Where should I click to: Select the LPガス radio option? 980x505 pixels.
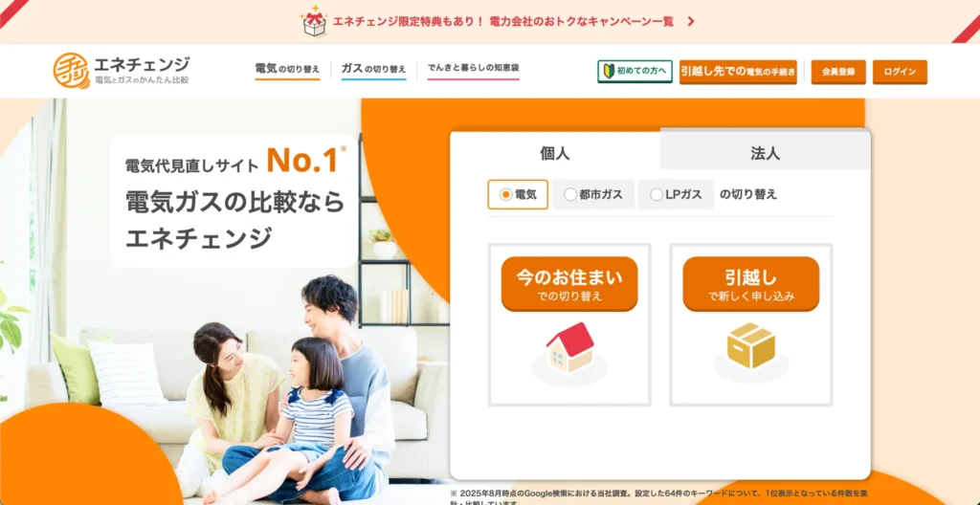coord(676,194)
